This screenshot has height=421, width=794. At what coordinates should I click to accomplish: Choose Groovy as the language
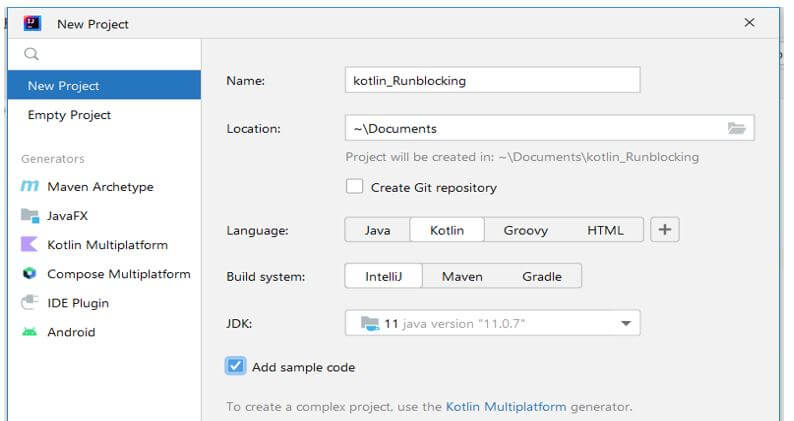tap(526, 230)
